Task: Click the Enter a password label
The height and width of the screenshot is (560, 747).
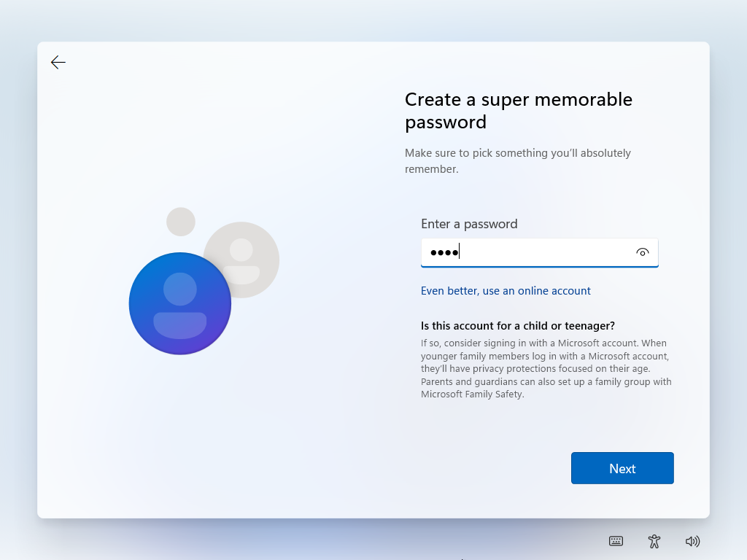Action: coord(469,224)
